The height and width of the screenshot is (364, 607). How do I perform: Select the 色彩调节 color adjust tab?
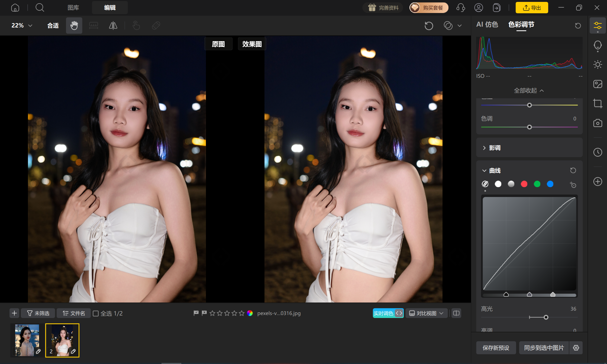point(521,25)
